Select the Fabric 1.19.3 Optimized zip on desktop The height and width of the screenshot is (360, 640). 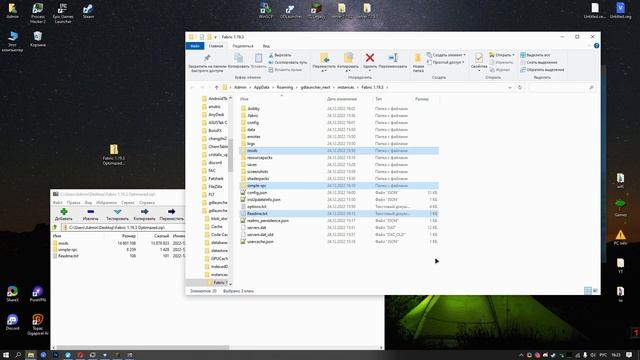pos(114,155)
